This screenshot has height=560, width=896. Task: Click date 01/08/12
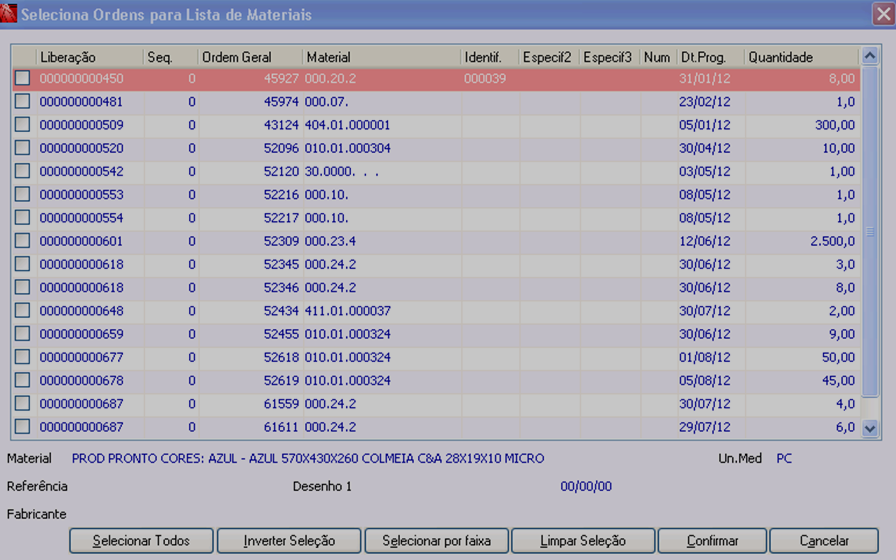point(705,357)
